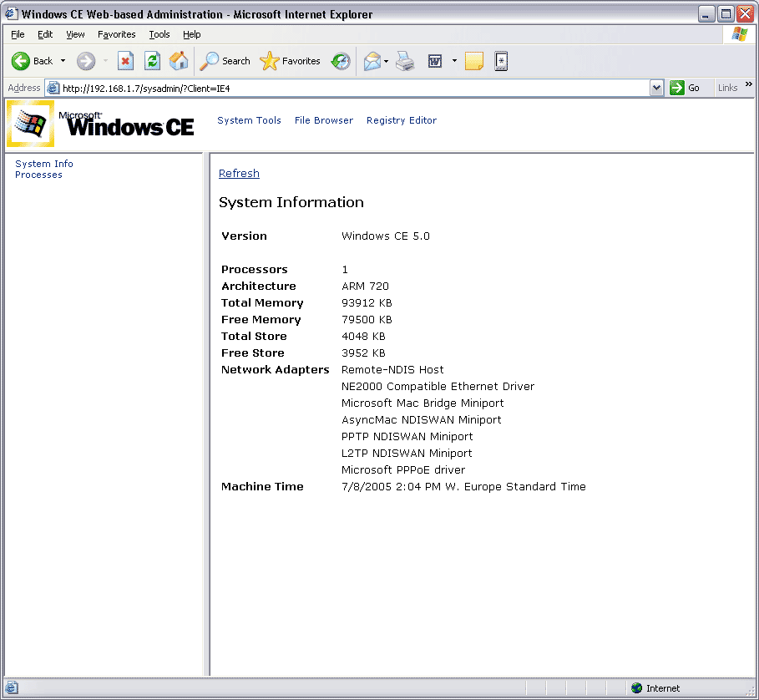
Task: Click 'Remote-NDIS Host' adapter entry
Action: pyautogui.click(x=392, y=370)
